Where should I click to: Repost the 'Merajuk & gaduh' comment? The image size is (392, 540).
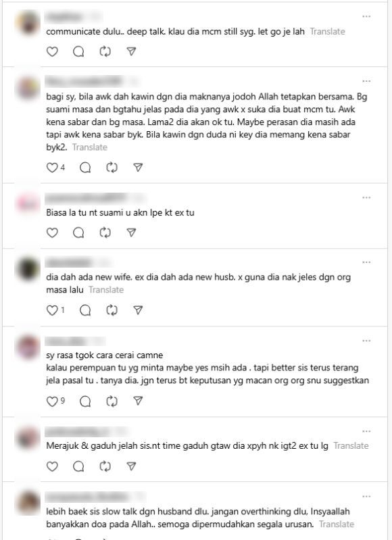pyautogui.click(x=105, y=466)
